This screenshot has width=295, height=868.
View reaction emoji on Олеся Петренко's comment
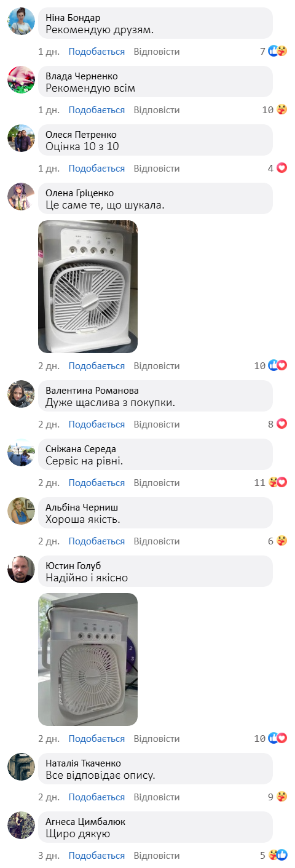[281, 168]
